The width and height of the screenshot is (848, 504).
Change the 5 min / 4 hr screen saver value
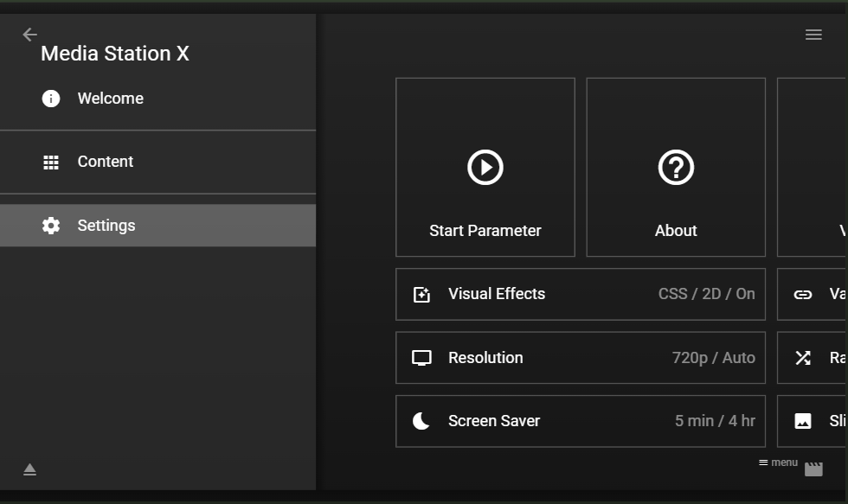click(715, 421)
